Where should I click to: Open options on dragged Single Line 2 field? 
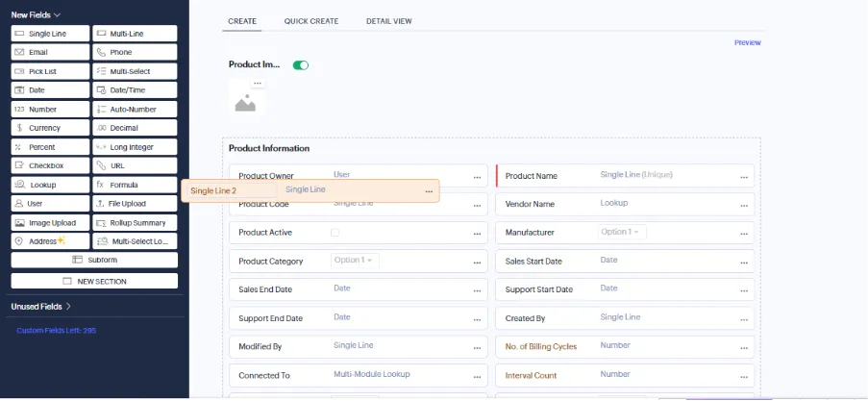pyautogui.click(x=429, y=191)
